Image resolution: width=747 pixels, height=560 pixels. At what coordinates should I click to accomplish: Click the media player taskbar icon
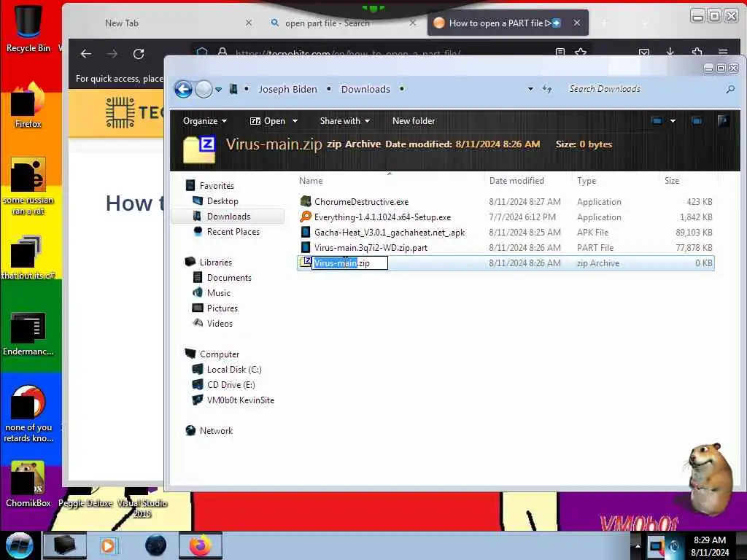[108, 545]
